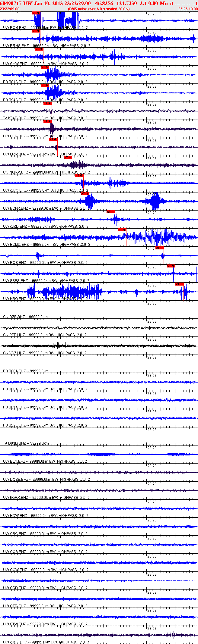198x644 pixels.
Task: Select the red pick flag on UW.WPO trace
Action: pyautogui.click(x=79, y=176)
